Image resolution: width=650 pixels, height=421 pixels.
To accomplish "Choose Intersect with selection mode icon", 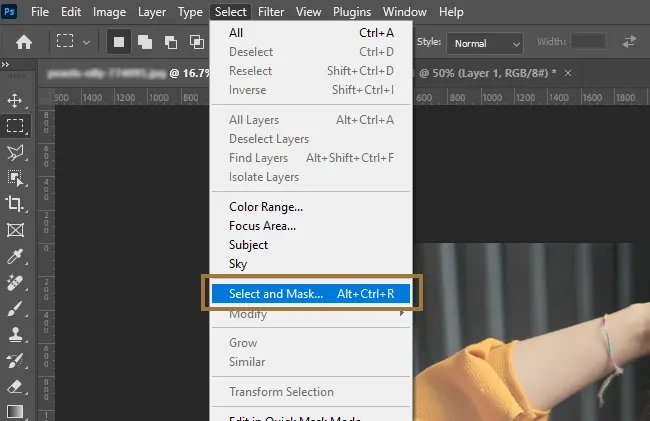I will pyautogui.click(x=196, y=42).
